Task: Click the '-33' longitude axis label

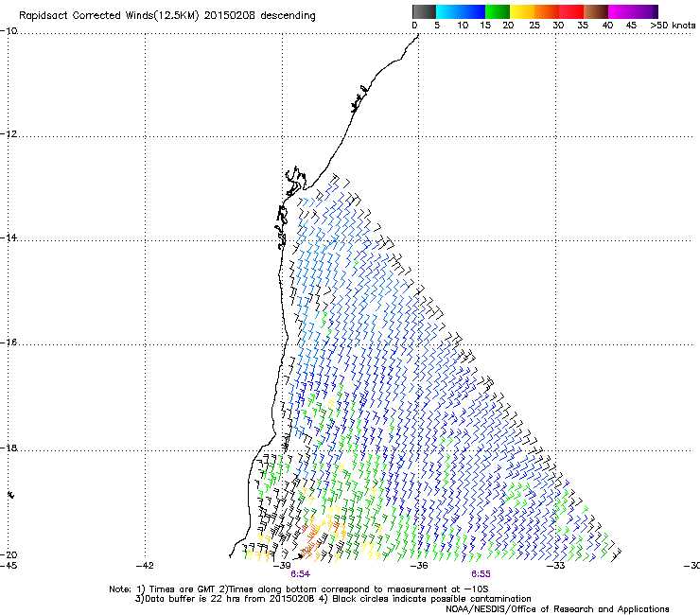Action: tap(556, 566)
